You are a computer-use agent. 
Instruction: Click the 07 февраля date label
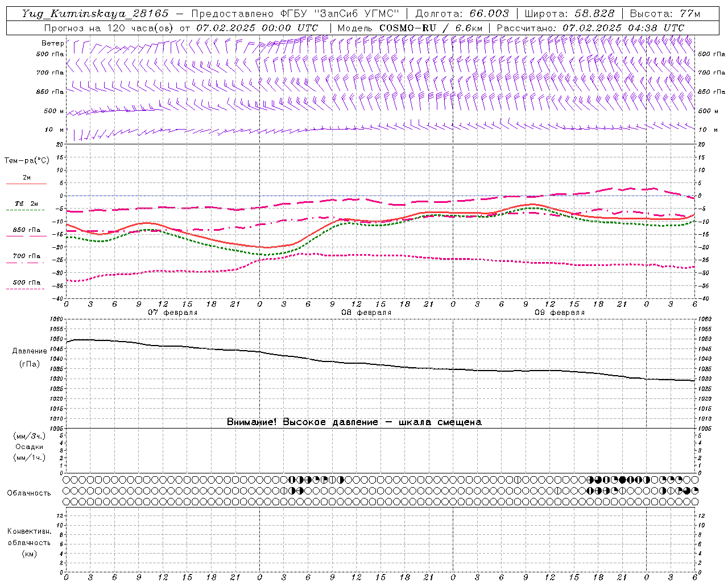point(173,313)
